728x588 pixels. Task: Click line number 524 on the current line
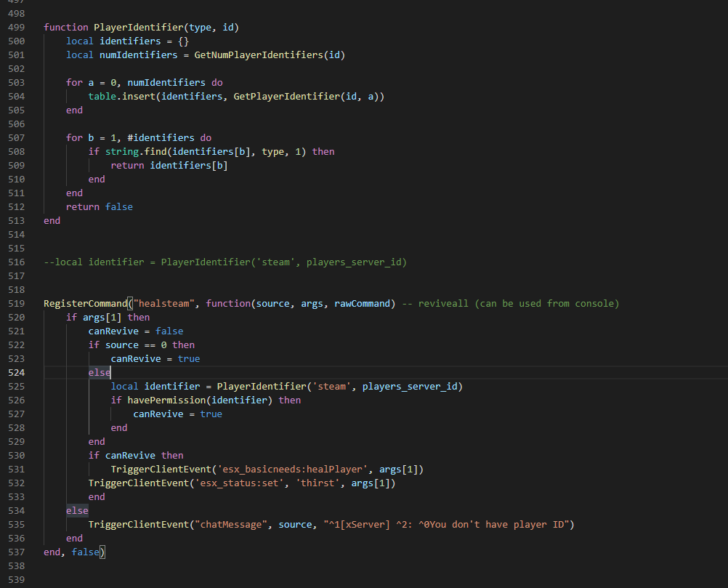click(16, 371)
